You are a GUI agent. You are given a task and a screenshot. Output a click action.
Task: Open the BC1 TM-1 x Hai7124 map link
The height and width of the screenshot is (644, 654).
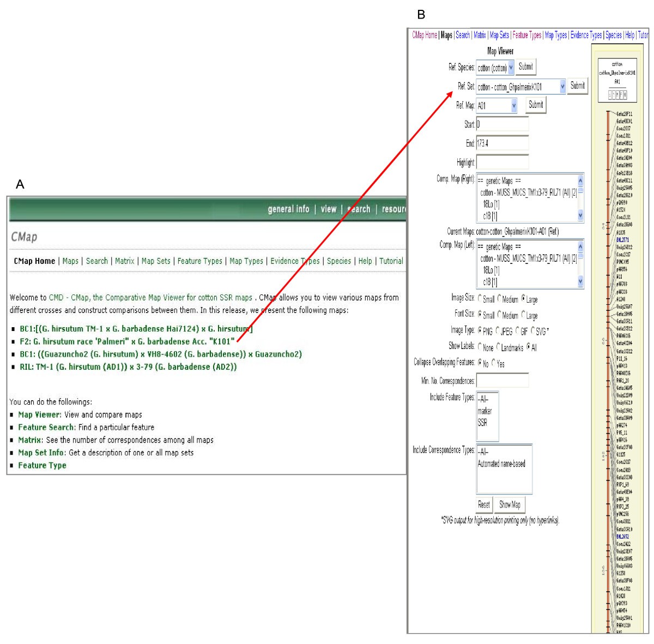coord(136,329)
